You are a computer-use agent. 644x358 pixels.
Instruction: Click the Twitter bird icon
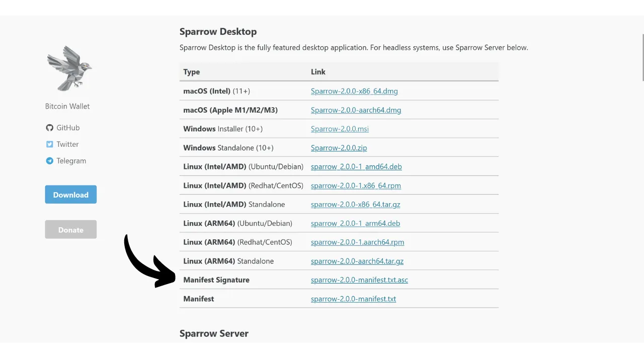49,144
